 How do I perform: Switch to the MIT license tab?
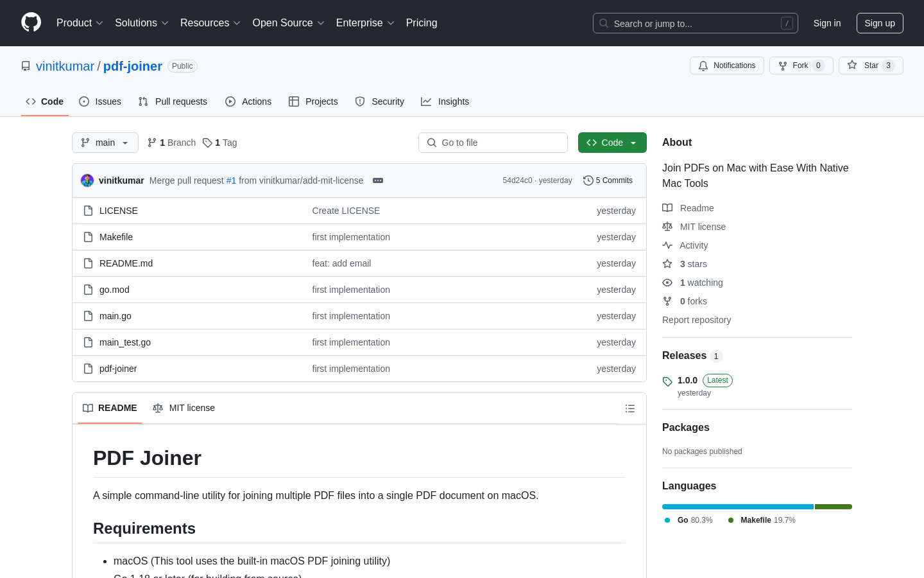tap(184, 408)
